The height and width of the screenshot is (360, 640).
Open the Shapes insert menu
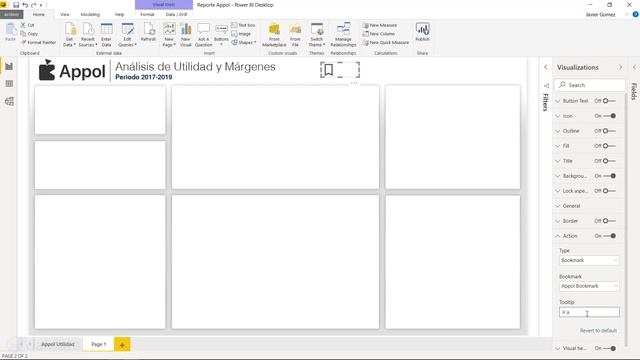tap(244, 42)
